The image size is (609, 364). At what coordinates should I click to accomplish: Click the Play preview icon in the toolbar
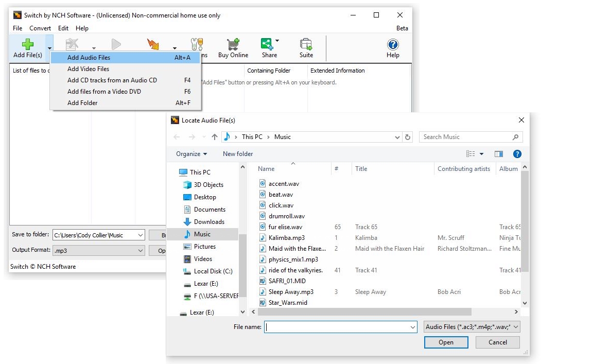pos(116,44)
